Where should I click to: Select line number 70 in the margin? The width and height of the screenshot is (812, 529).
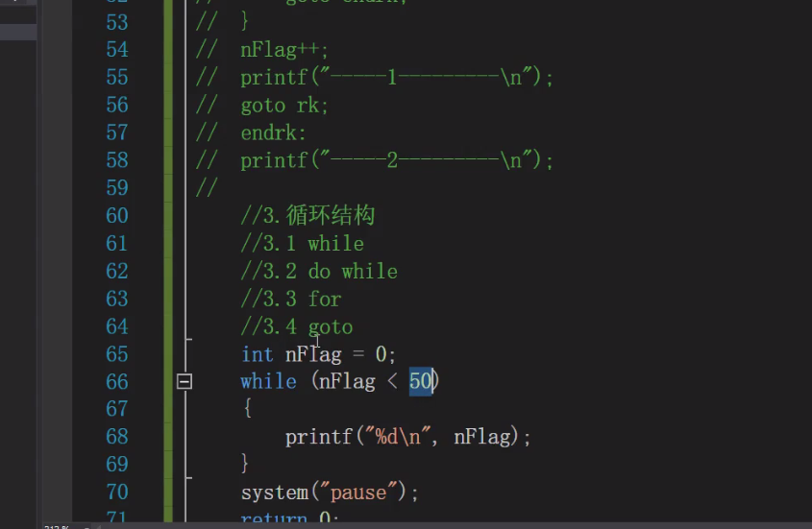(116, 493)
